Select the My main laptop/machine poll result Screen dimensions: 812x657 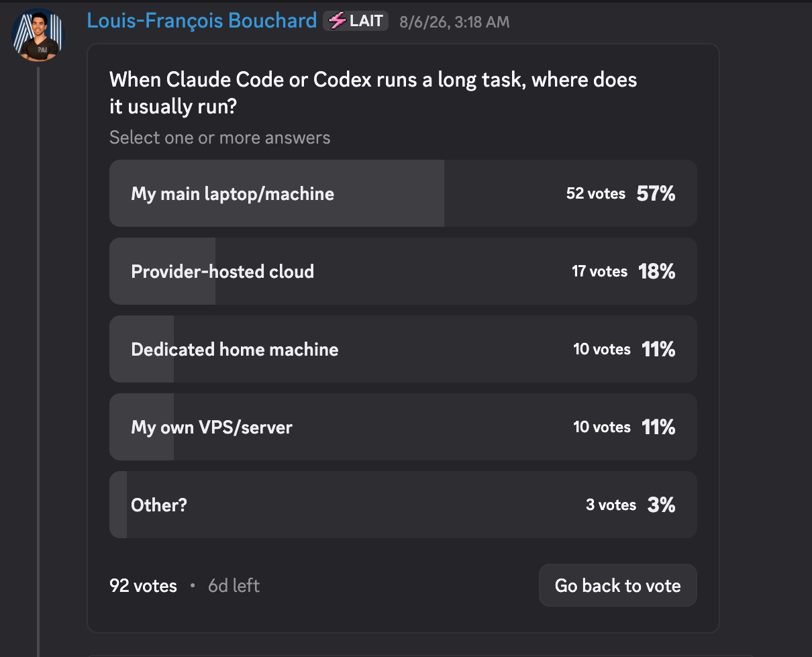click(403, 193)
